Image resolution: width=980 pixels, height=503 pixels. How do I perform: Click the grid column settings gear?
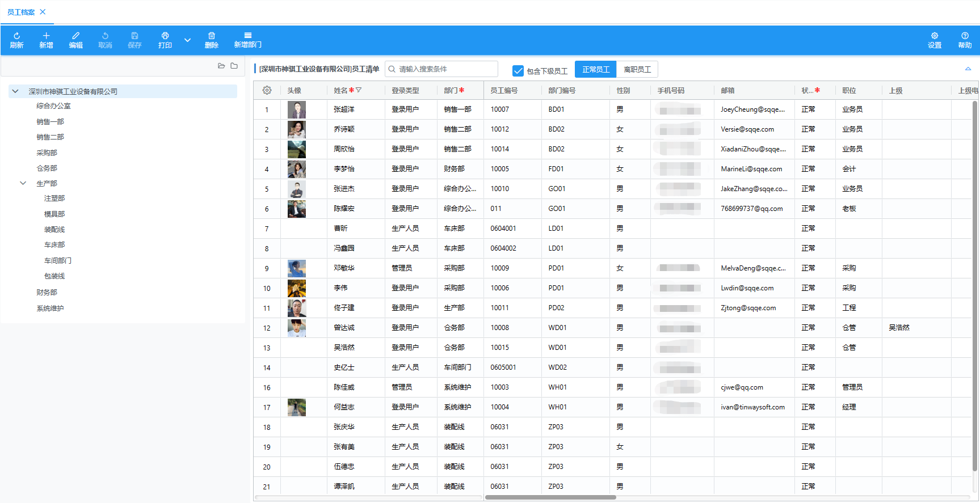coord(267,90)
